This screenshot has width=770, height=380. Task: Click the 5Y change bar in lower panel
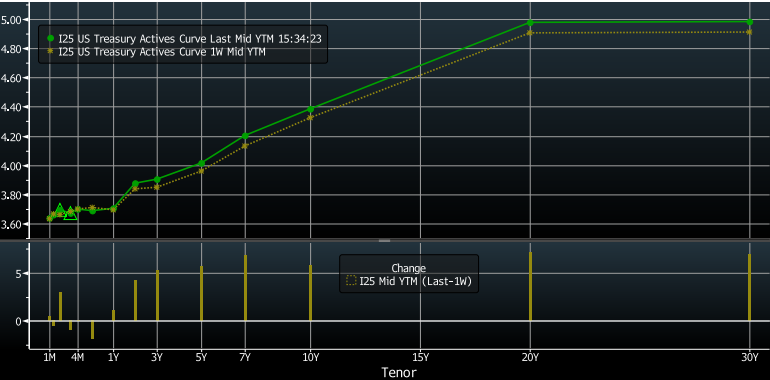[201, 293]
